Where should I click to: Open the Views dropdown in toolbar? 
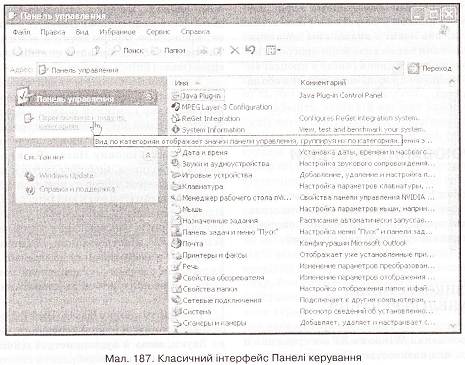(273, 51)
